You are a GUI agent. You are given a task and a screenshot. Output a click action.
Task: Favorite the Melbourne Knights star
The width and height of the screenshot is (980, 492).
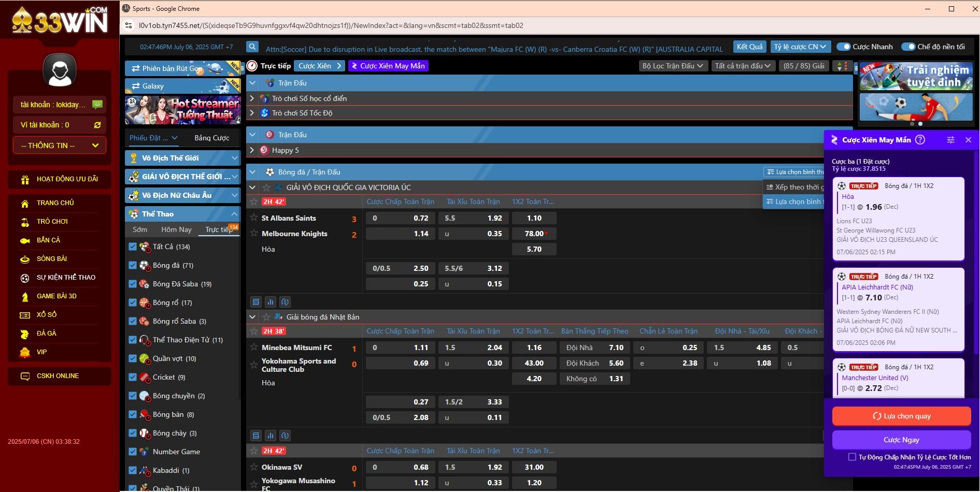(254, 234)
